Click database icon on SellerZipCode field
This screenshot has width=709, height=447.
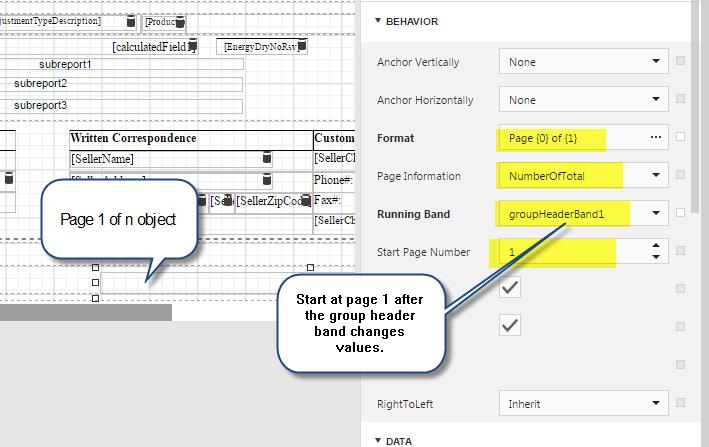point(306,201)
